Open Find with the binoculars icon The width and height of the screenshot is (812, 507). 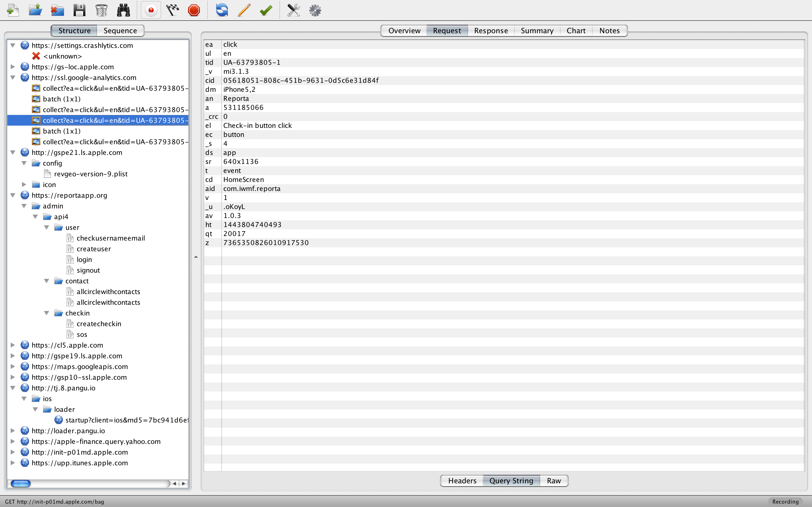[x=123, y=10]
